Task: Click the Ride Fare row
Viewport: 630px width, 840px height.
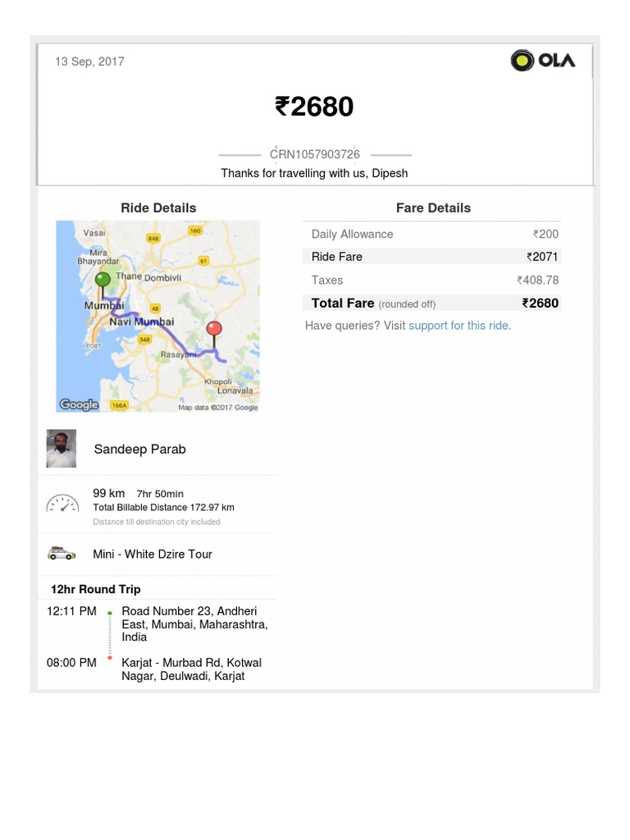Action: [431, 257]
